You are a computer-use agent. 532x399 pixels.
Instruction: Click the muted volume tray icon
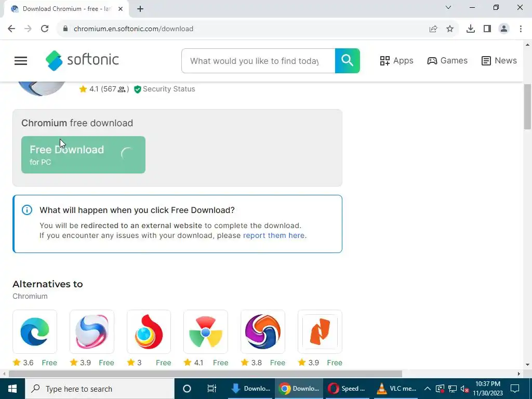coord(465,389)
